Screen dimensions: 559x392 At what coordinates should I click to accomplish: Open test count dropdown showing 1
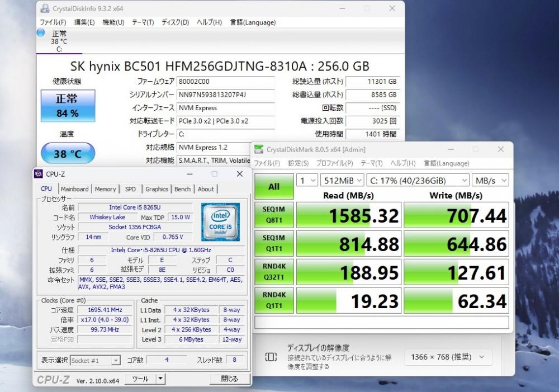(x=307, y=181)
